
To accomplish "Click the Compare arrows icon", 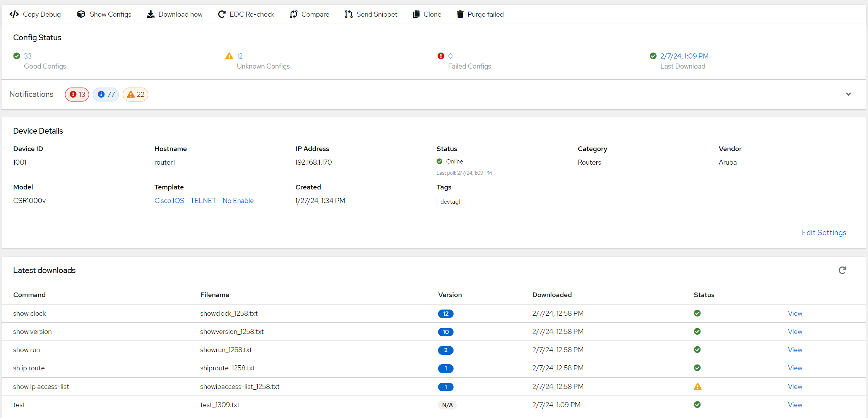I will [294, 14].
